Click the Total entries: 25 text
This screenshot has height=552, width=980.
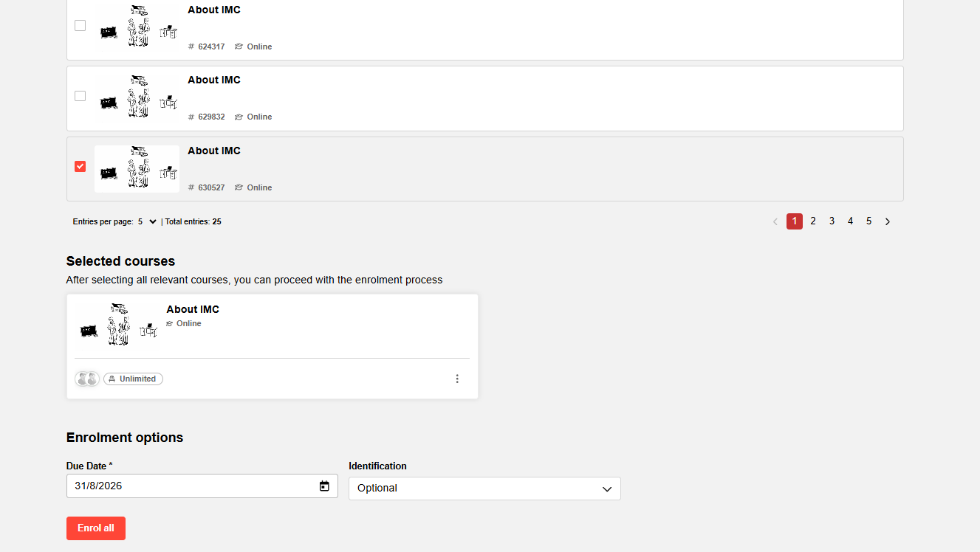(x=193, y=221)
